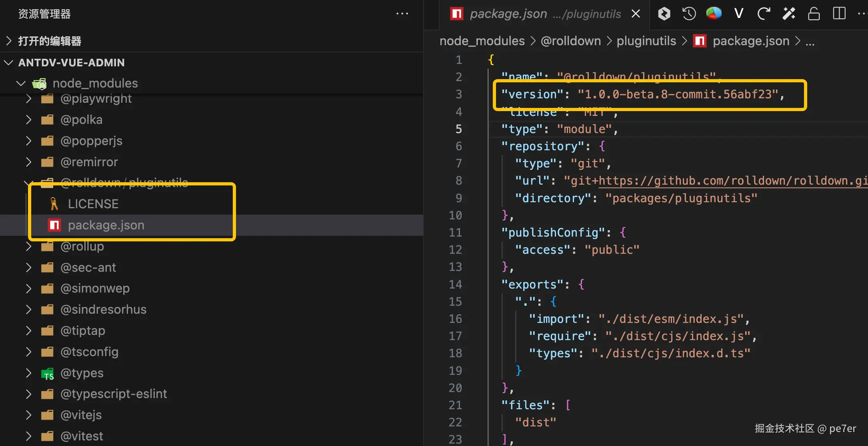Viewport: 868px width, 446px height.
Task: Close the package.json editor tab
Action: pyautogui.click(x=636, y=14)
